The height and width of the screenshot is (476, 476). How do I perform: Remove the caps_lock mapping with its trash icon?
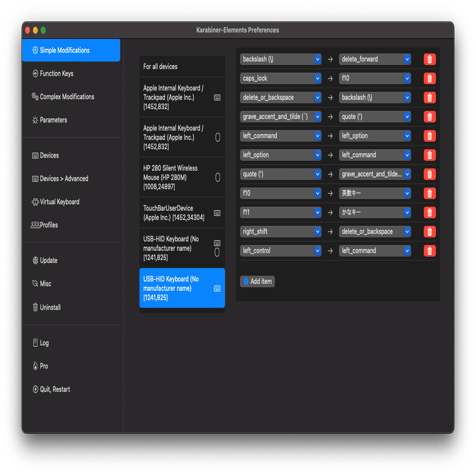pos(429,78)
